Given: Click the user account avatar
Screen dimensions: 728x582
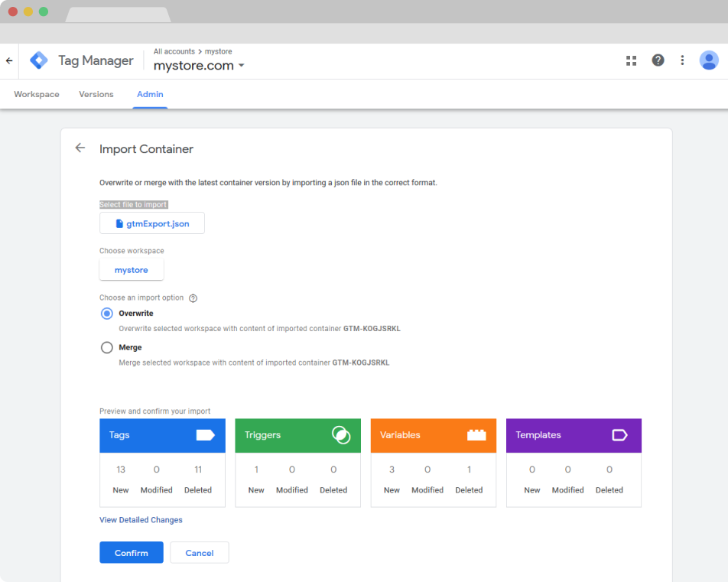Looking at the screenshot, I should coord(709,60).
